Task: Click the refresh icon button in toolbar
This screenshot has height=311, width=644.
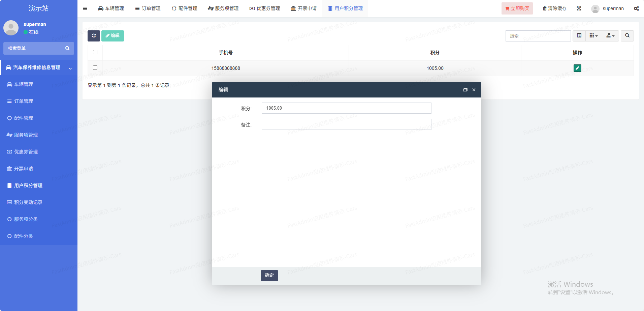Action: tap(94, 36)
